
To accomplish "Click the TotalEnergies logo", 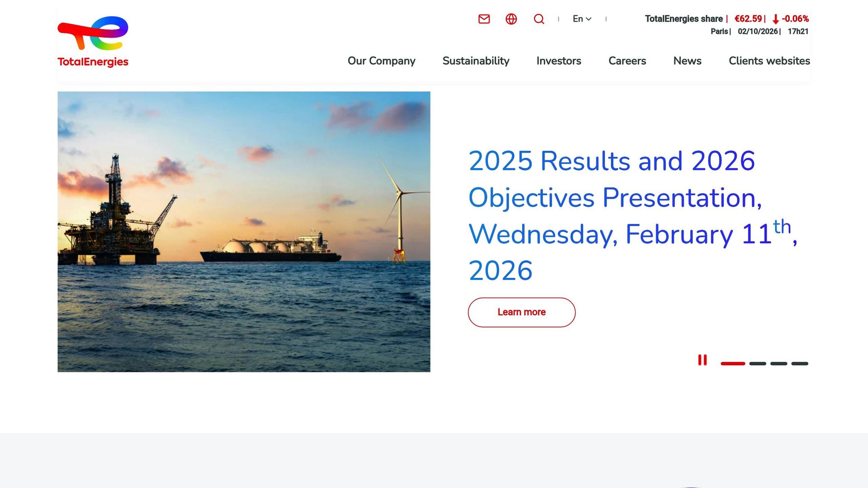I will pyautogui.click(x=93, y=42).
